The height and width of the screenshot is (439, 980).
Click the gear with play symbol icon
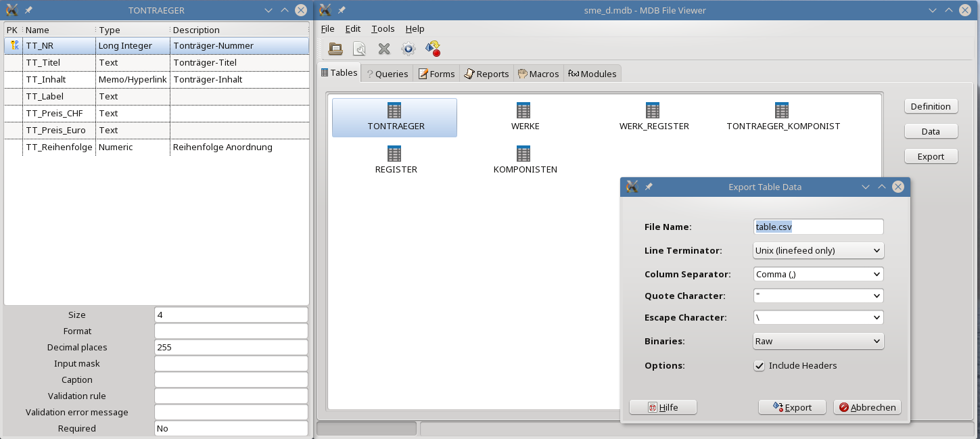click(x=408, y=49)
